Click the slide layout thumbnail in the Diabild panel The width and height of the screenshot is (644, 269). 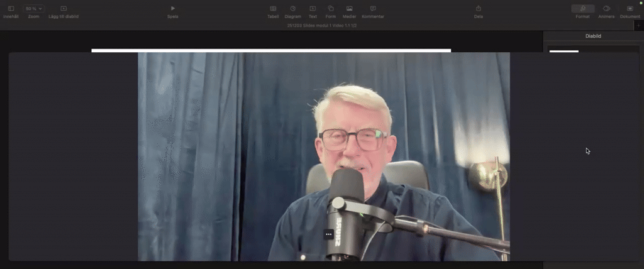coord(564,52)
